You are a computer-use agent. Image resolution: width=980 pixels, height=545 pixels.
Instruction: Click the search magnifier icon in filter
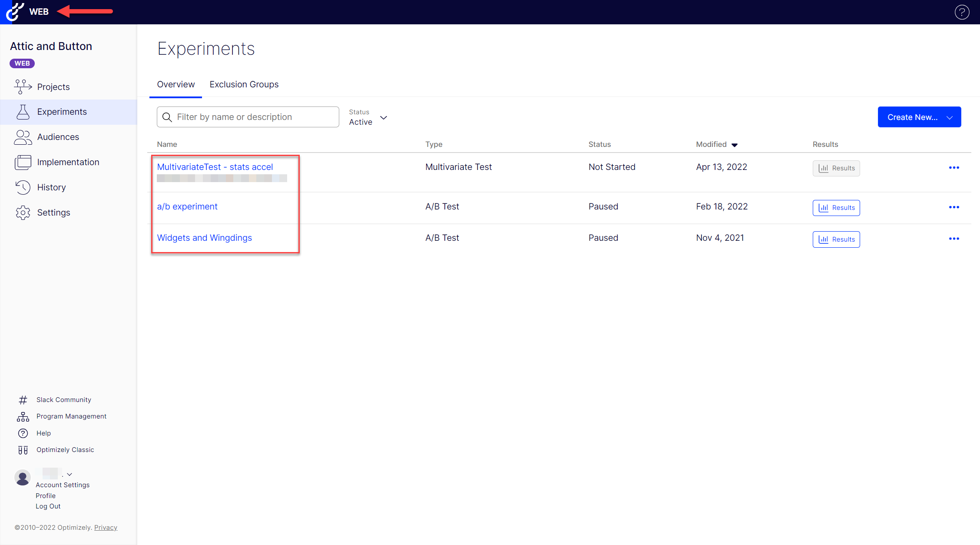point(167,117)
